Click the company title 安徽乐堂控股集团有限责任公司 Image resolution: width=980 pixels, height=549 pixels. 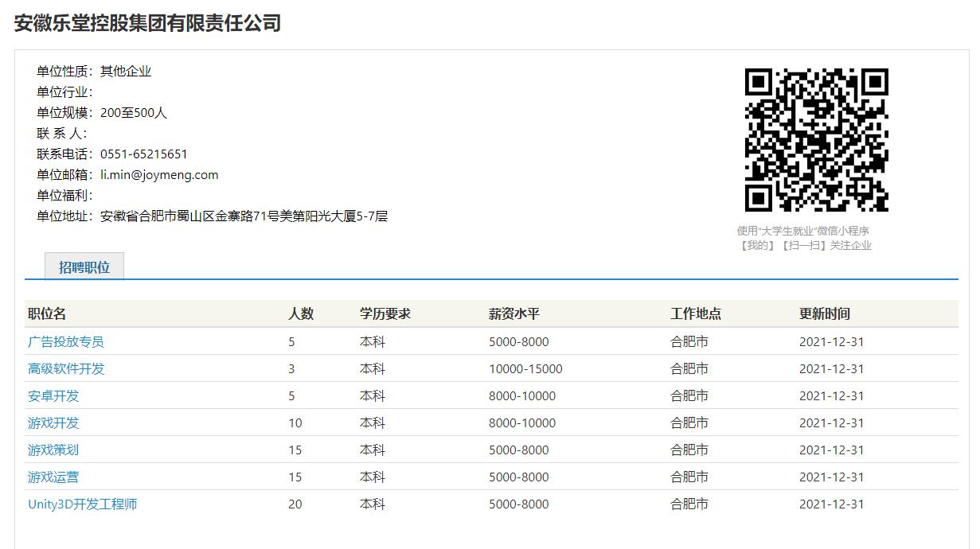[x=148, y=23]
